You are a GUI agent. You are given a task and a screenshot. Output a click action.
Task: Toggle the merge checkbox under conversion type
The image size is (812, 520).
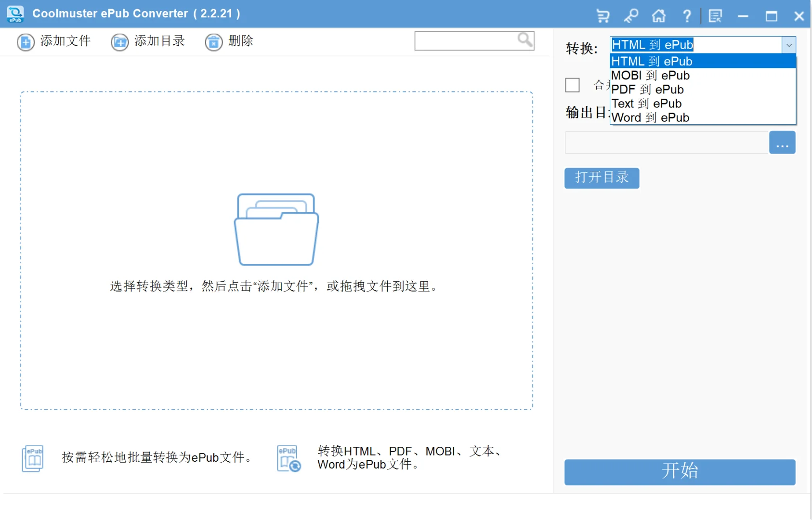click(572, 85)
